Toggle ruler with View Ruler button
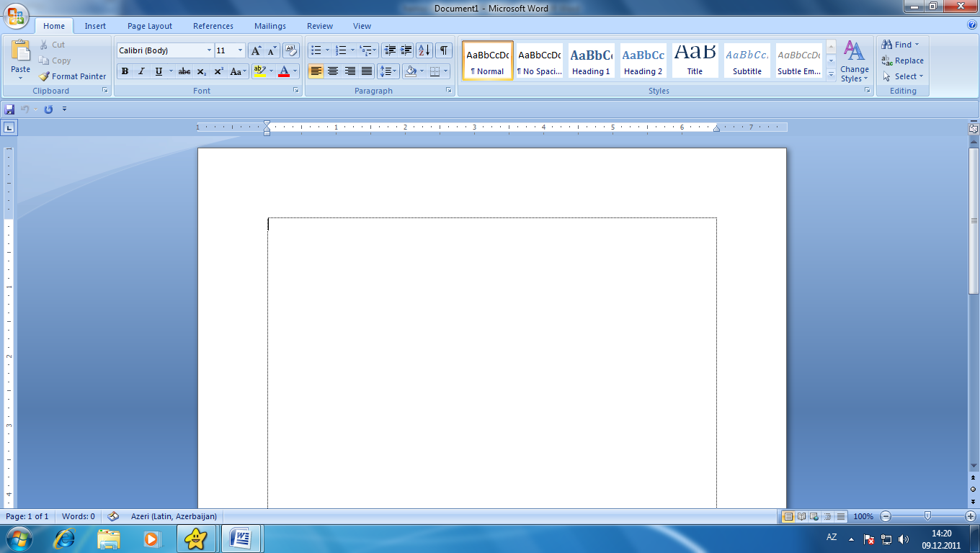This screenshot has width=980, height=553. [x=973, y=129]
